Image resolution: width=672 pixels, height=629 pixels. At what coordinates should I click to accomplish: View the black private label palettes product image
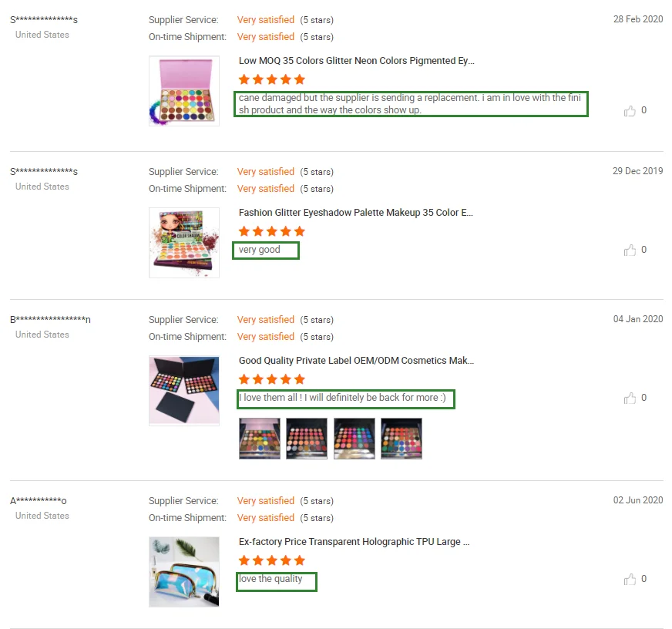[x=184, y=391]
